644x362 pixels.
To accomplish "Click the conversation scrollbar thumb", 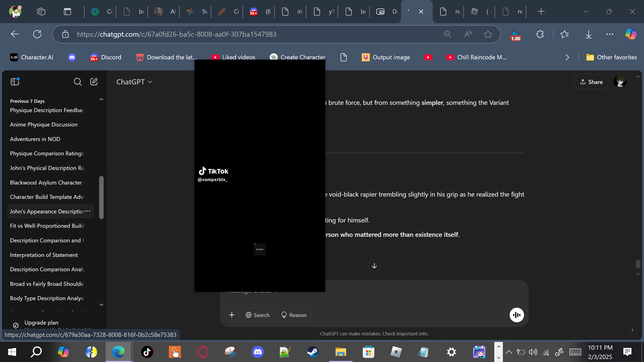I will (x=638, y=264).
